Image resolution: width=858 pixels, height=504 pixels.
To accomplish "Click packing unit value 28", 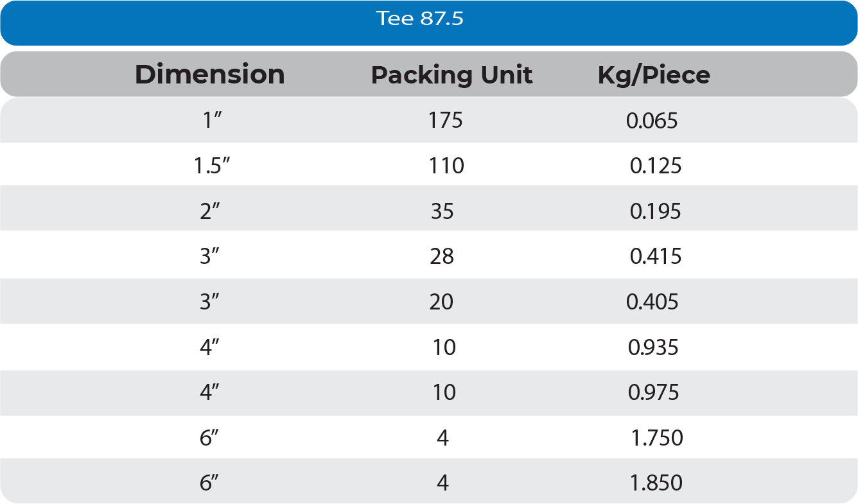I will click(442, 257).
